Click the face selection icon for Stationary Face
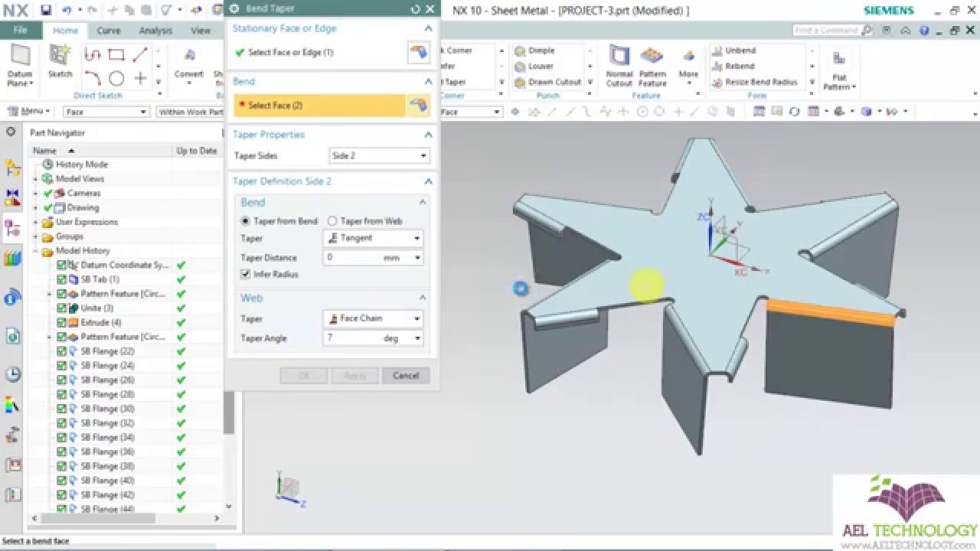The width and height of the screenshot is (980, 551). coord(418,52)
